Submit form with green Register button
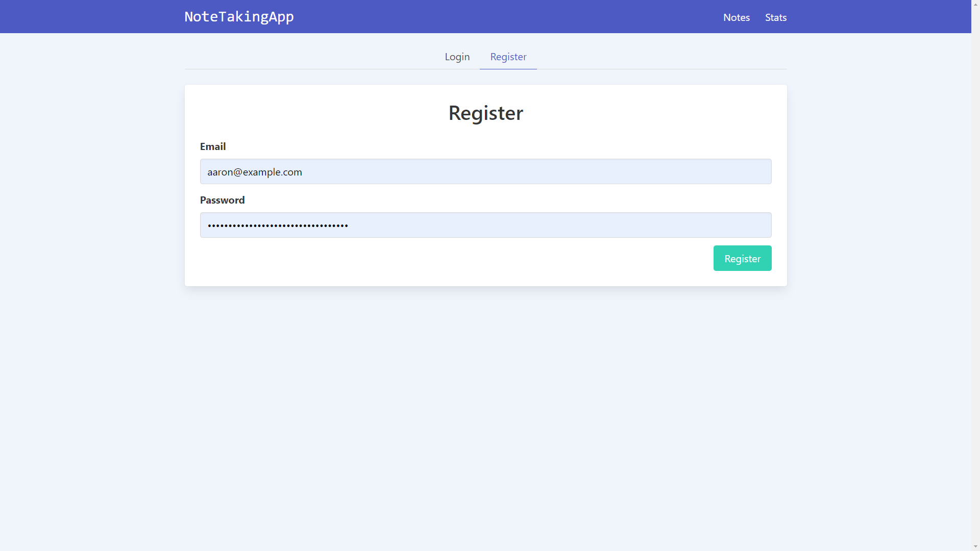This screenshot has height=551, width=980. click(742, 258)
